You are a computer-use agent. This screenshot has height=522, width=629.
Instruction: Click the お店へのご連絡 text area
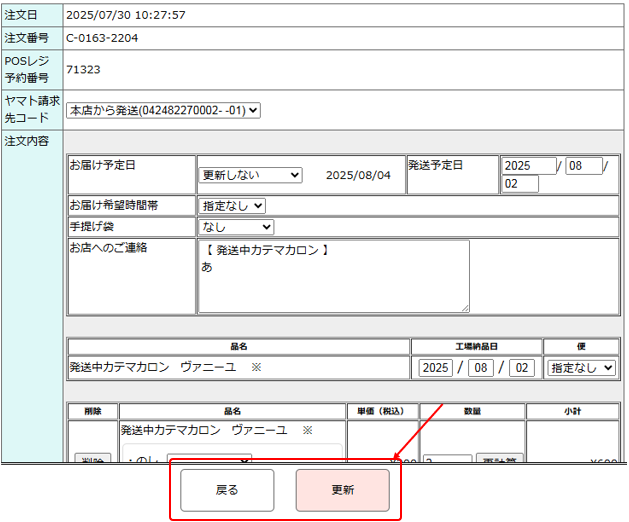[333, 275]
